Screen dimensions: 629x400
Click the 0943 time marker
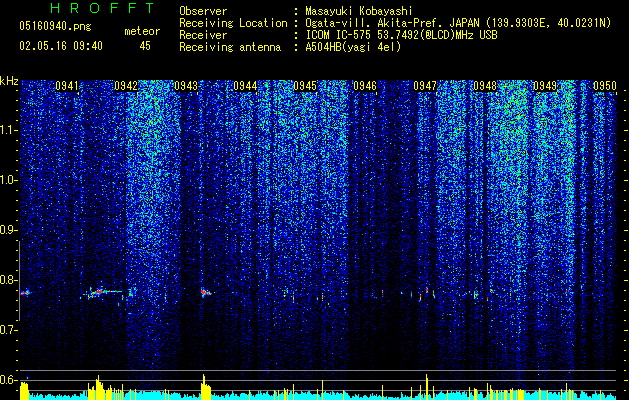[186, 85]
